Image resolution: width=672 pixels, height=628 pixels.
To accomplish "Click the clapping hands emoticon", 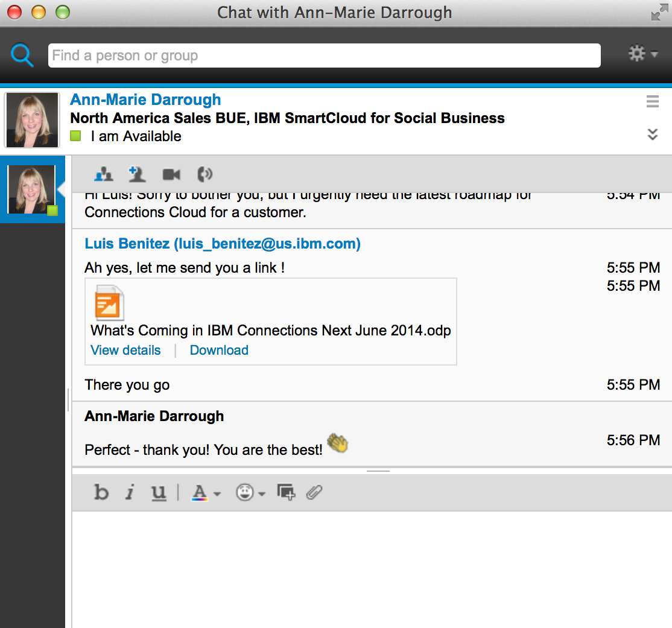I will (x=338, y=443).
